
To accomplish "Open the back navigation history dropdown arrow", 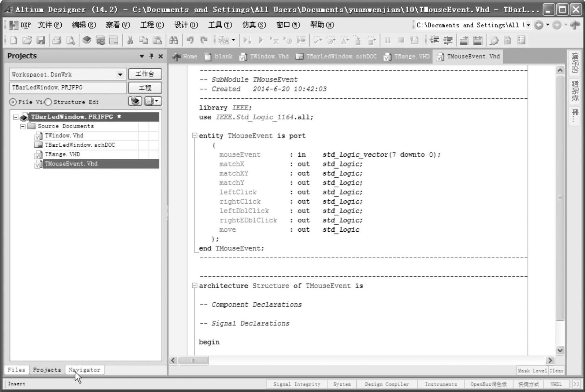I will pos(547,25).
